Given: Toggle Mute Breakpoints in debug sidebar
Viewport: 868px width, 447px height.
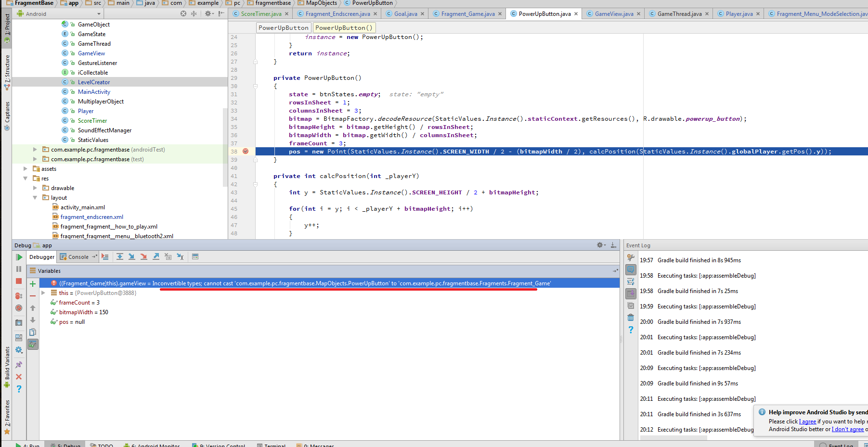Looking at the screenshot, I should click(19, 308).
